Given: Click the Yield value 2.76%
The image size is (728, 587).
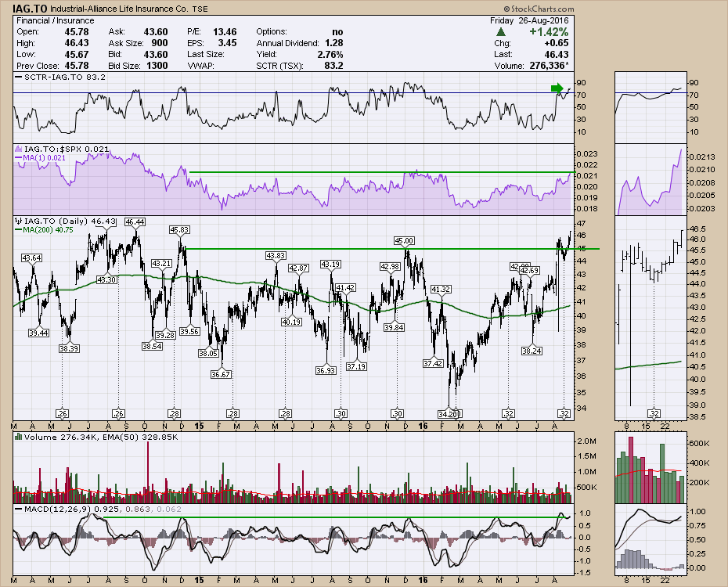Looking at the screenshot, I should [330, 54].
